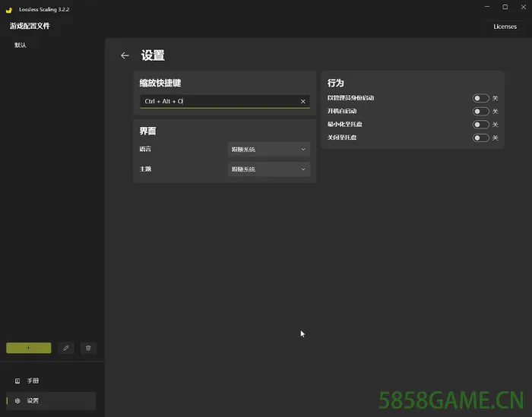Click the back arrow beside 设置
The image size is (532, 417).
[x=125, y=55]
